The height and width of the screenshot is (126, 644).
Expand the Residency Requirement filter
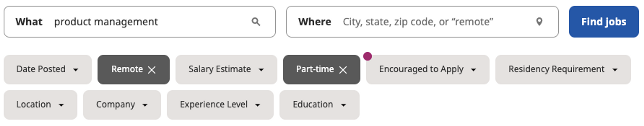(x=563, y=69)
